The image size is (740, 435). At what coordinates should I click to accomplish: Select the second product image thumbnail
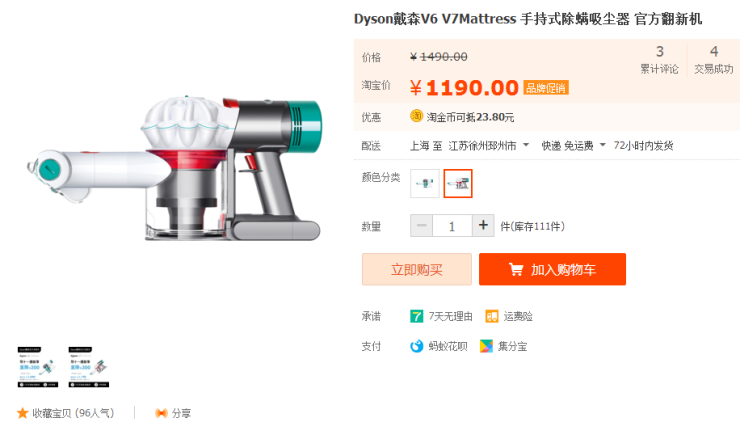89,367
